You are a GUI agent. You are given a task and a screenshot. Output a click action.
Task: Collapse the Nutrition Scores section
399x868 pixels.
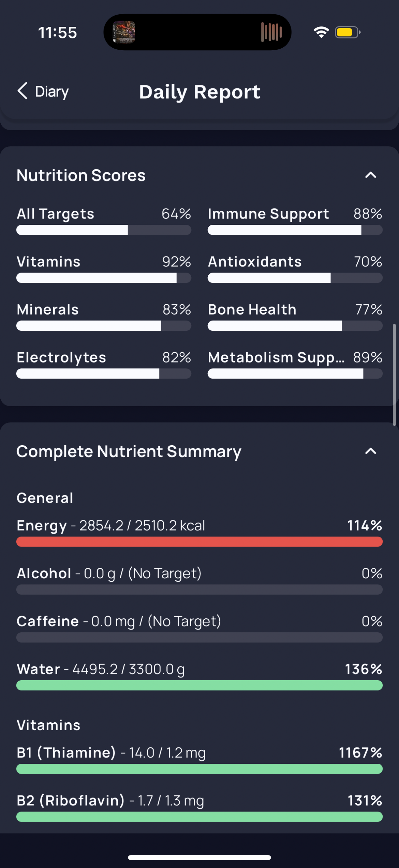tap(370, 175)
